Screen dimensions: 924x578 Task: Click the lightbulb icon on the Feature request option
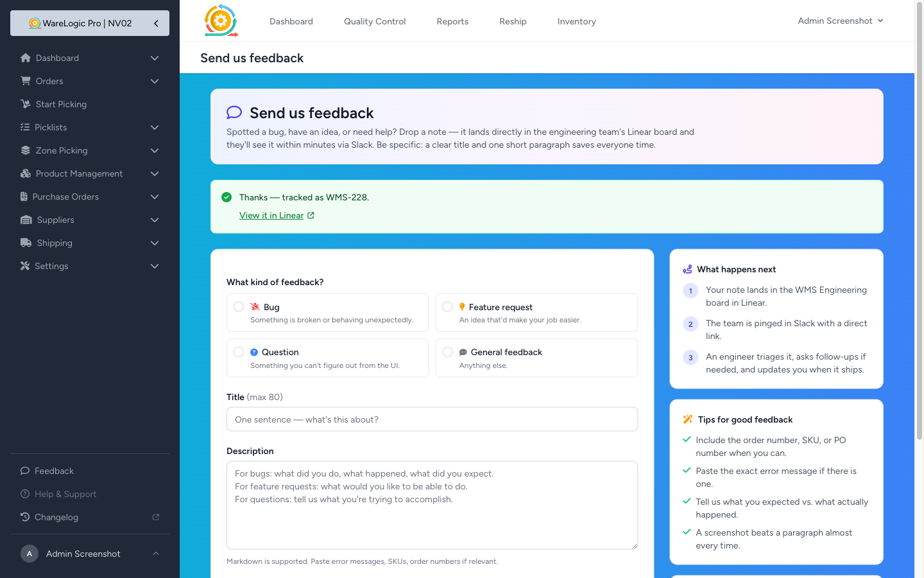pos(462,307)
